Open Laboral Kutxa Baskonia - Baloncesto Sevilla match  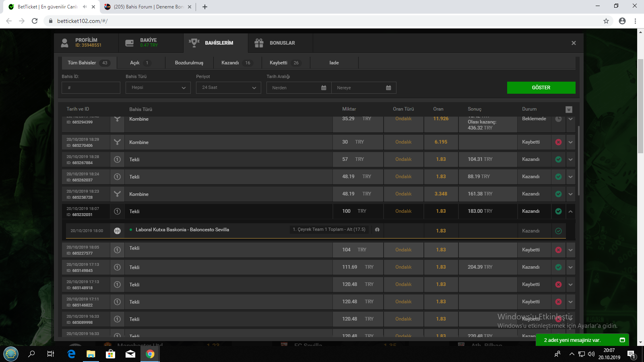(x=182, y=230)
